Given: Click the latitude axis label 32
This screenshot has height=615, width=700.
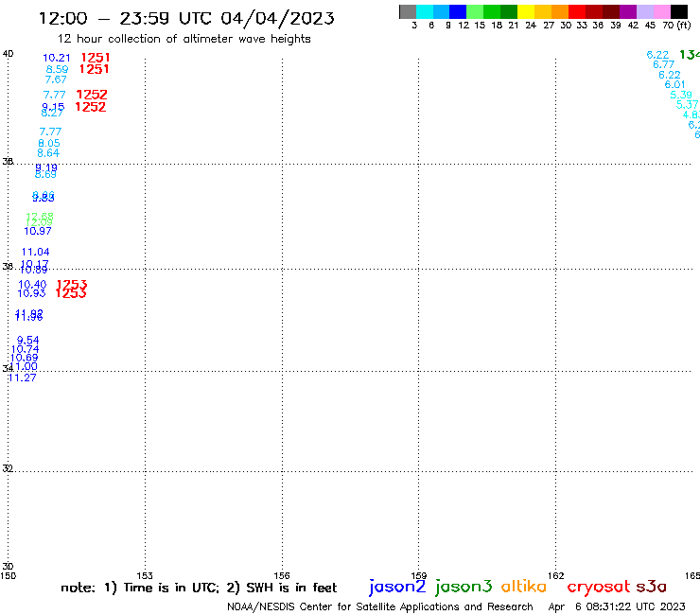Looking at the screenshot, I should [x=8, y=468].
